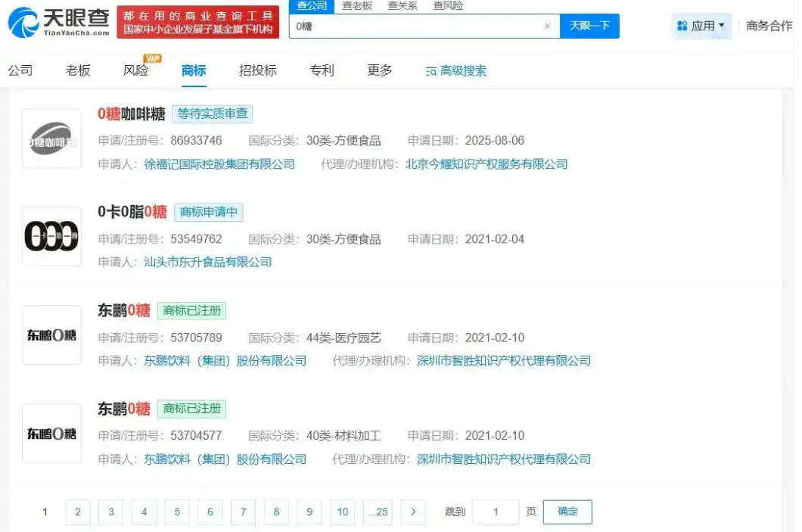This screenshot has height=532, width=802.
Task: Select the 风险 VIP tab
Action: coord(136,70)
